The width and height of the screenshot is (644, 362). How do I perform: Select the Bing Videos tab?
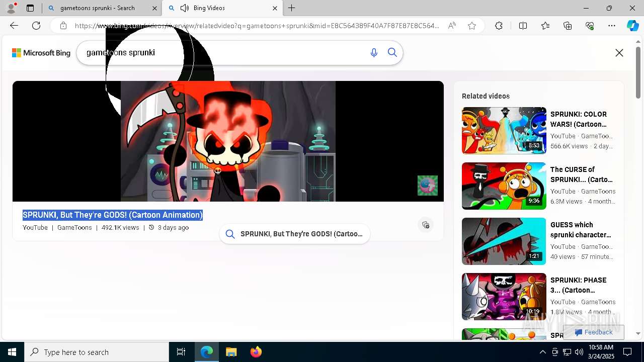pos(223,8)
